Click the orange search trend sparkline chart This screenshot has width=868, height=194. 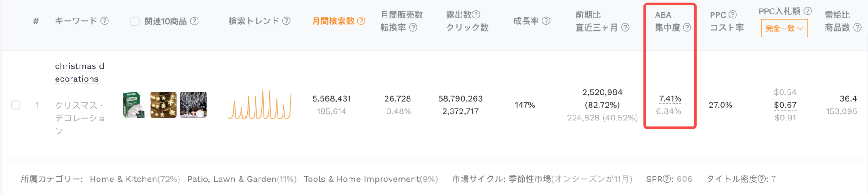259,105
